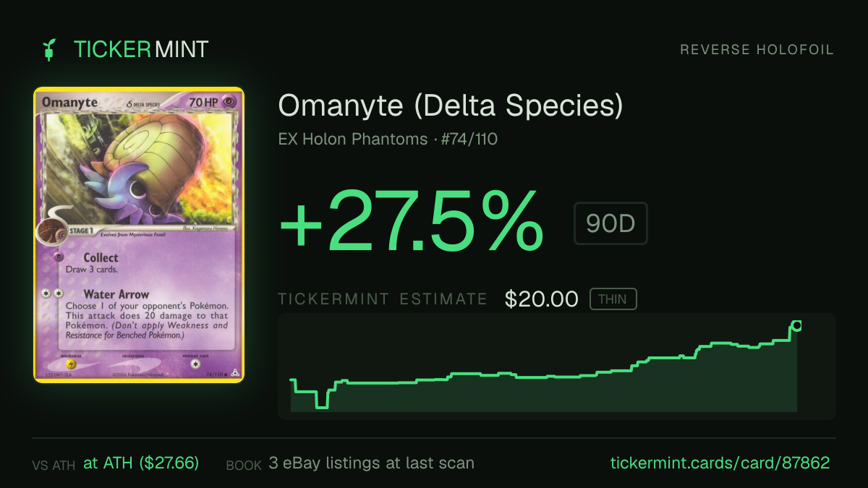Click the EX Holon Phantoms set name
Image resolution: width=868 pixels, height=488 pixels.
(x=352, y=139)
